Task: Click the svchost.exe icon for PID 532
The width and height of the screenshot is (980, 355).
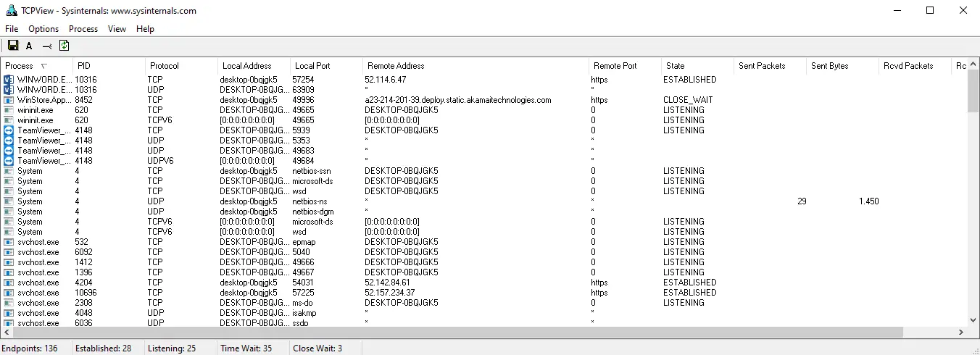Action: (x=9, y=242)
